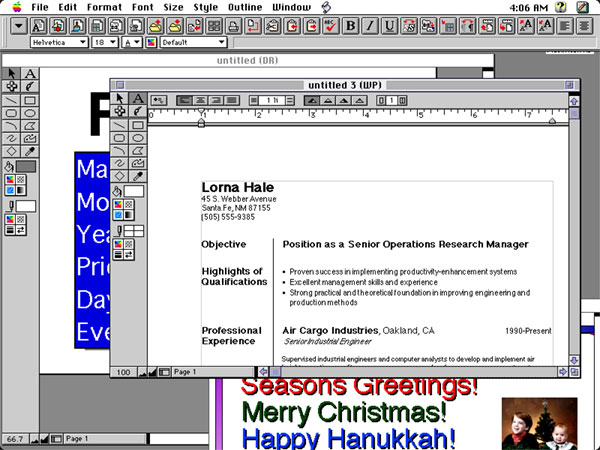This screenshot has width=600, height=450.
Task: Open the Outline menu
Action: (244, 7)
